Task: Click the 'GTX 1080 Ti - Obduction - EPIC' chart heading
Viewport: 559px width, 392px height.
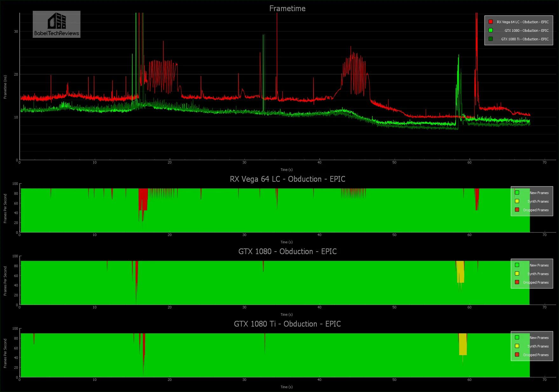Action: tap(287, 324)
